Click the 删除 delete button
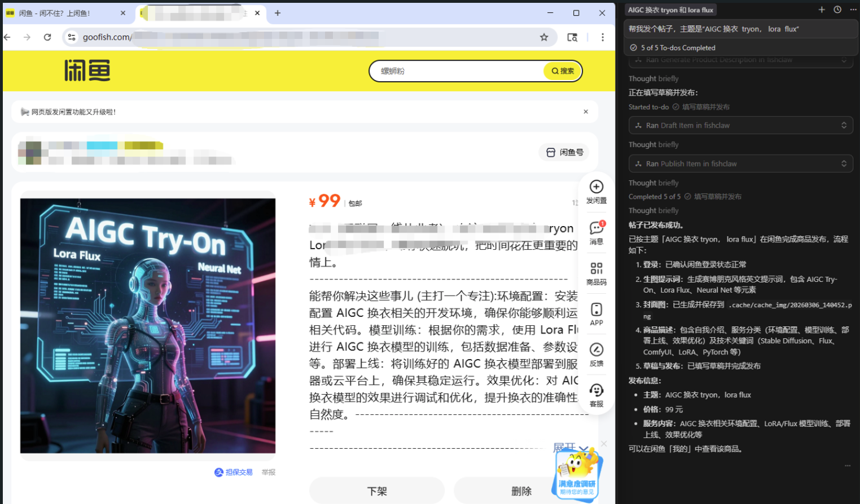The image size is (860, 504). coord(521,491)
